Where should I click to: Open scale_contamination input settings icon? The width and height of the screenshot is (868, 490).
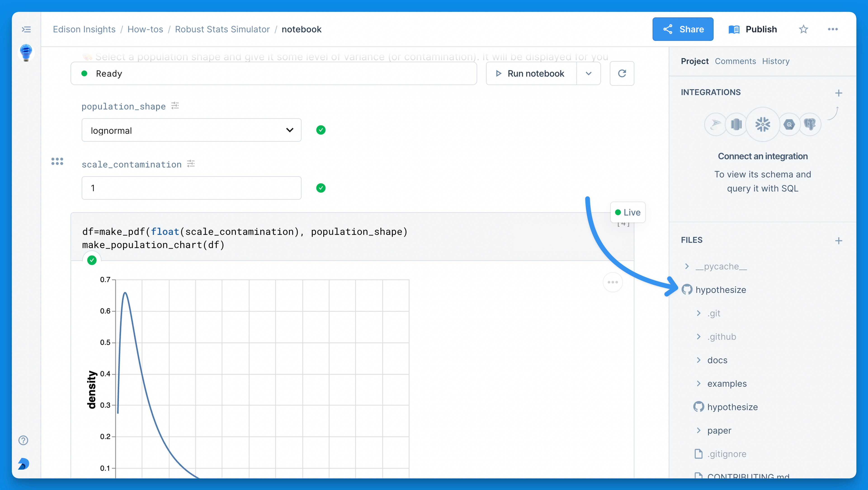tap(191, 164)
